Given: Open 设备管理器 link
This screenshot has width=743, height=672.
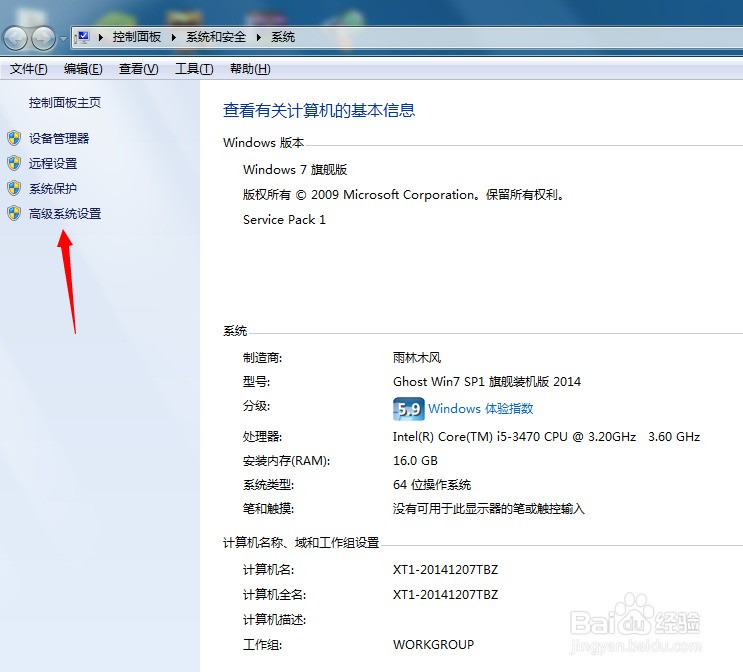Looking at the screenshot, I should pos(59,138).
